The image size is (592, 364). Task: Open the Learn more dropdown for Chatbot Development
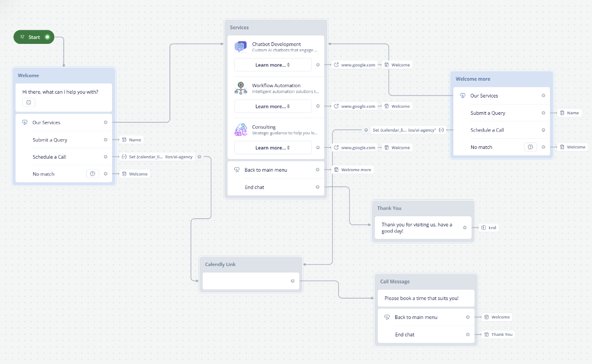[273, 64]
